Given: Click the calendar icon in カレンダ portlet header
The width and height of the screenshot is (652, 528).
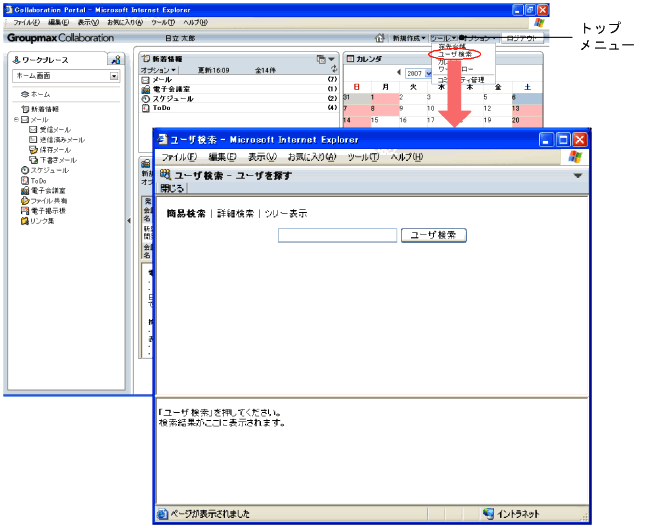Looking at the screenshot, I should (x=350, y=59).
